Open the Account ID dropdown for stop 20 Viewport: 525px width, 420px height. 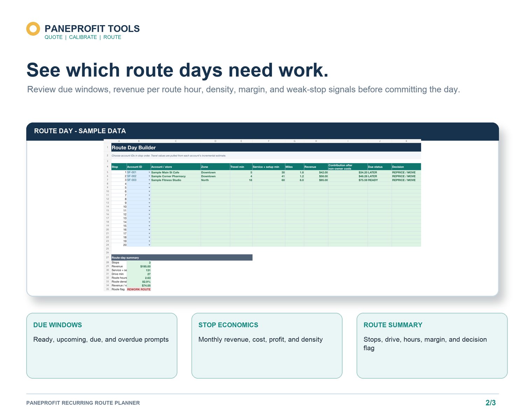149,245
